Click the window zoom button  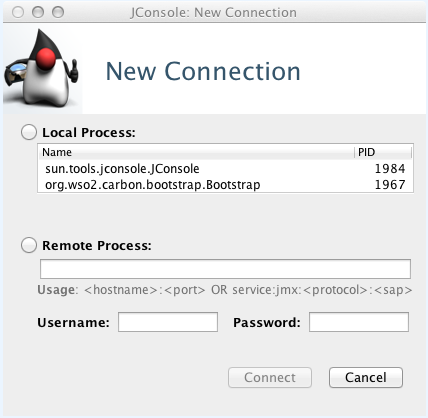tap(58, 12)
